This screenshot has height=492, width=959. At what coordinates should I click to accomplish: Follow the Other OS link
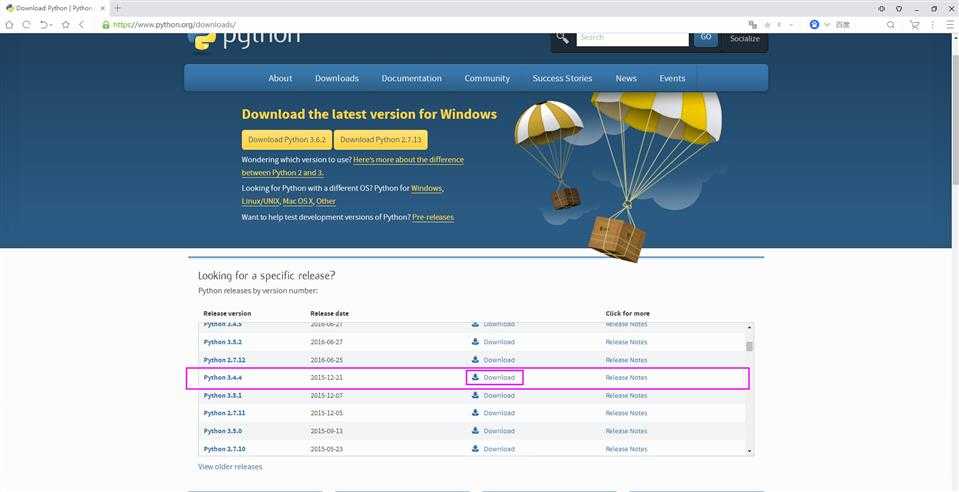point(326,201)
